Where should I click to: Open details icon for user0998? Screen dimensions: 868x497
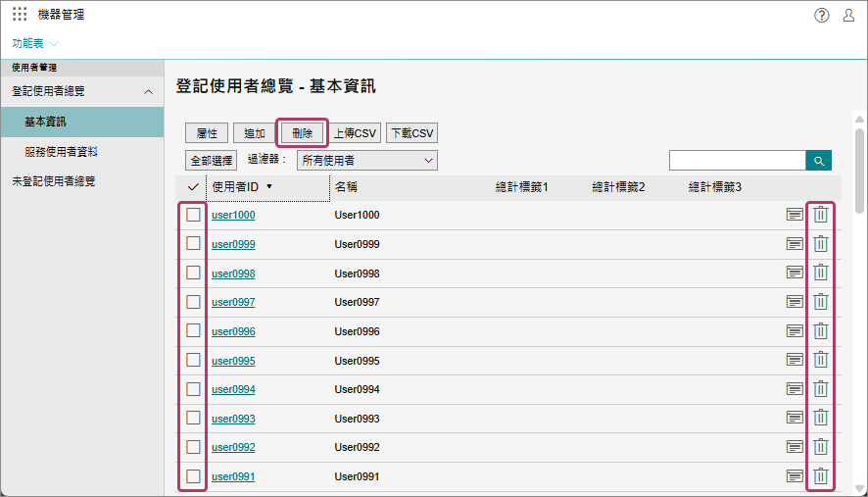795,273
